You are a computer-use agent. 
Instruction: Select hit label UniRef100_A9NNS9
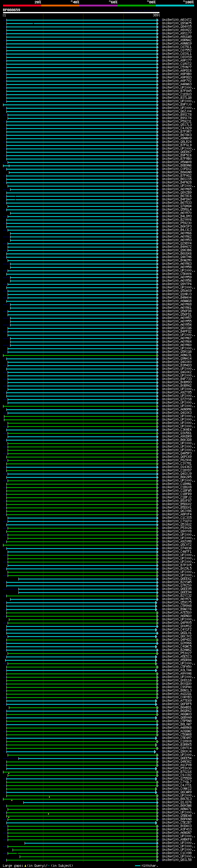177,43
